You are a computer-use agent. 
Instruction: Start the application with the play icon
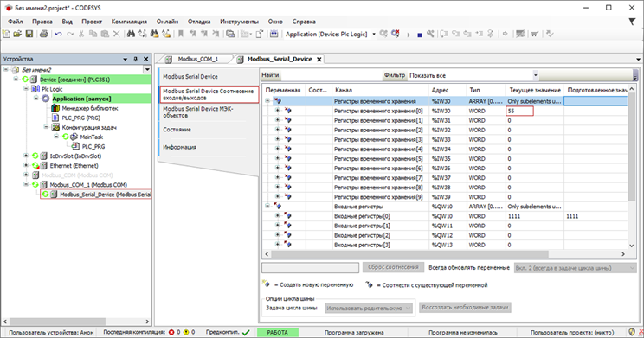tap(409, 35)
